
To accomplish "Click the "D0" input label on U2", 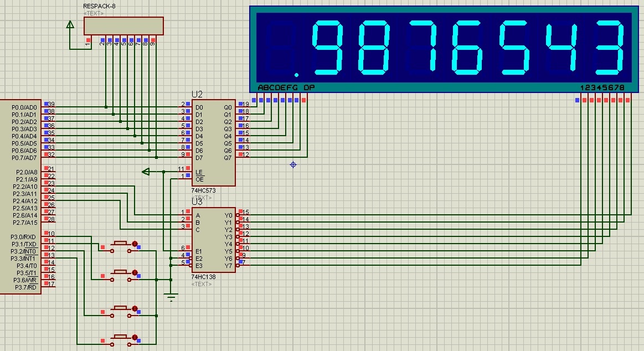I will 199,107.
